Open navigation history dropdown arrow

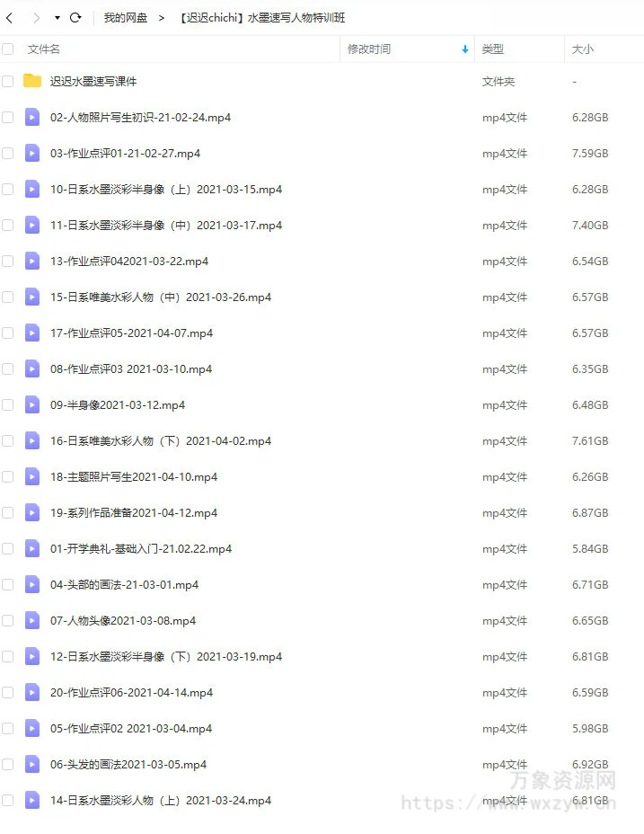pyautogui.click(x=57, y=18)
